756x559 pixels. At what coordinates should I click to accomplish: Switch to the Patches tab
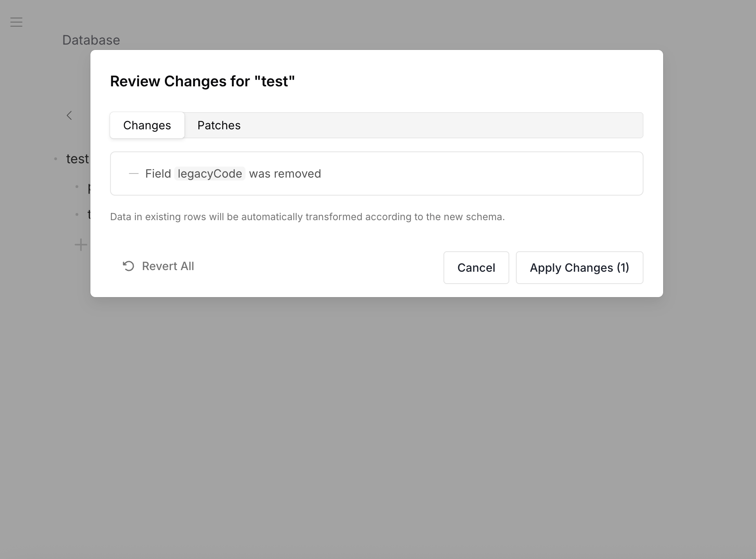coord(219,125)
